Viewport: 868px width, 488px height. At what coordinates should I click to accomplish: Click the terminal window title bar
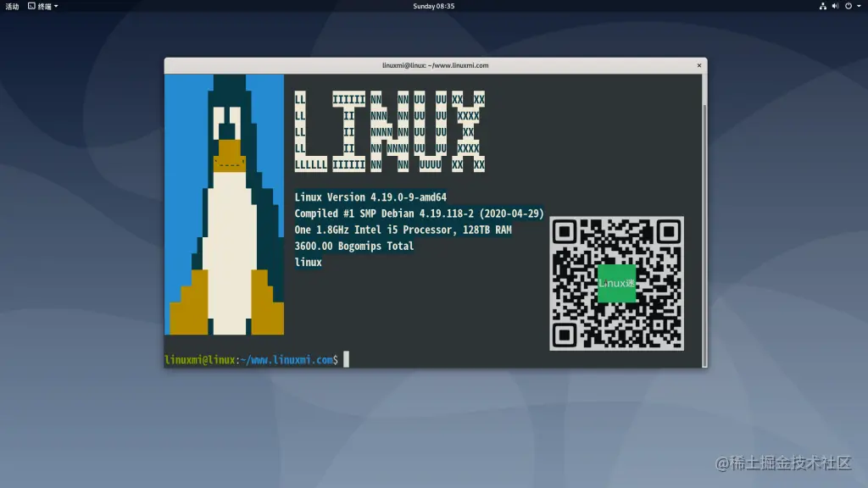click(x=435, y=65)
